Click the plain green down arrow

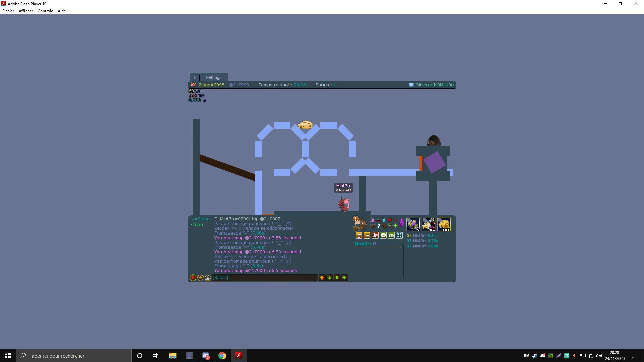click(337, 278)
